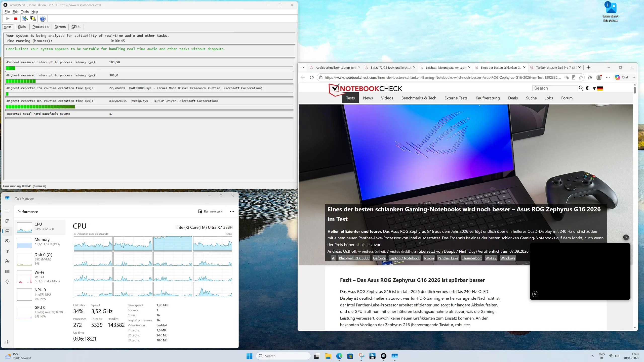Open the Tools menu in LatencyMon
This screenshot has width=644, height=362.
(x=25, y=12)
